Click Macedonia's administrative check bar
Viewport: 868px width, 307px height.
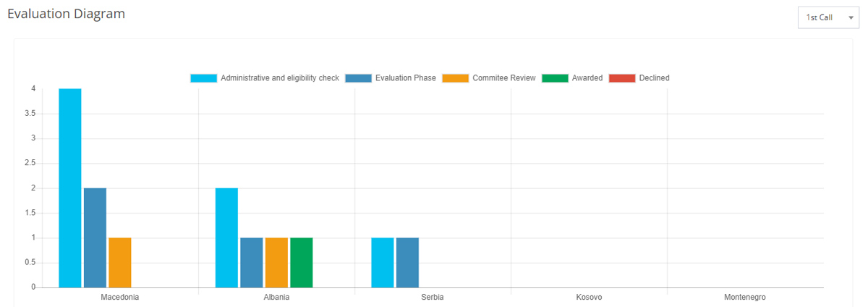pyautogui.click(x=70, y=188)
